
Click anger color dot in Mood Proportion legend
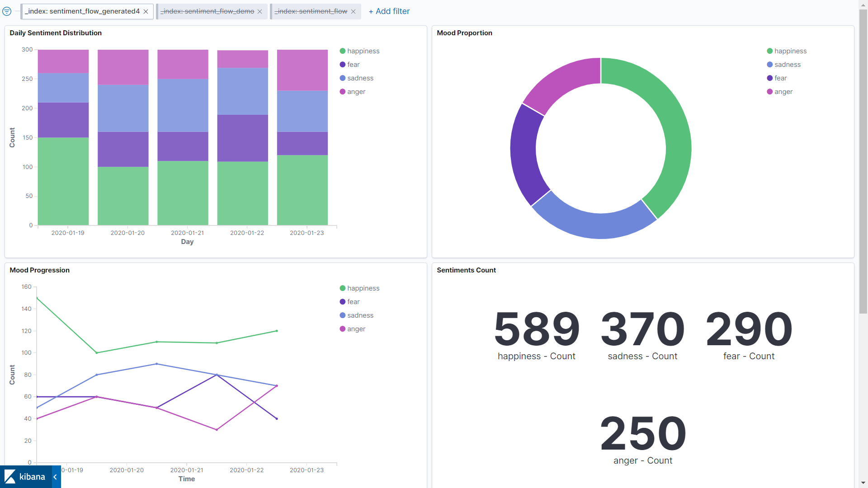769,92
